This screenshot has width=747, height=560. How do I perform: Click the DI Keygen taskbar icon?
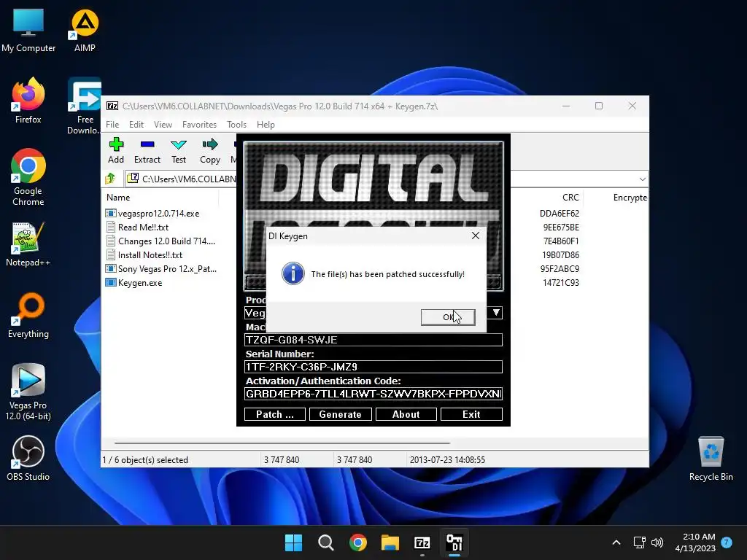454,542
